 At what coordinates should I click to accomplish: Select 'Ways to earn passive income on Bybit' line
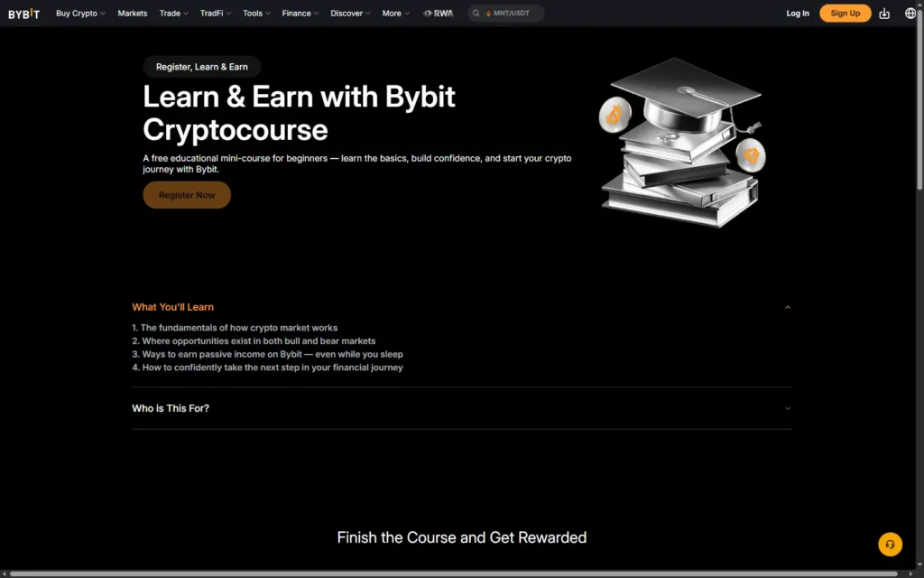click(267, 354)
